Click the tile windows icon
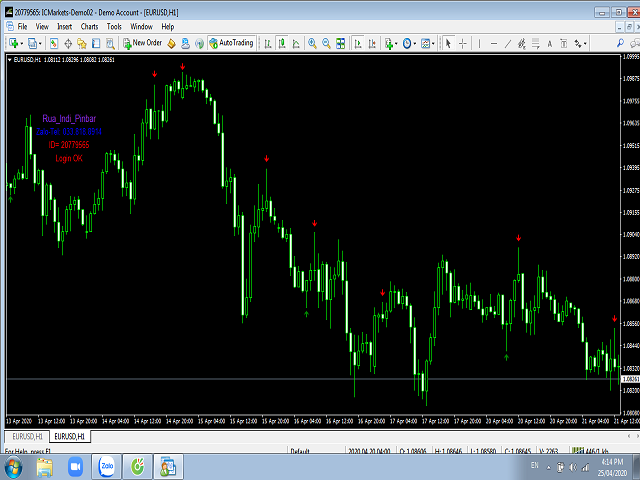The height and width of the screenshot is (480, 640). click(342, 43)
